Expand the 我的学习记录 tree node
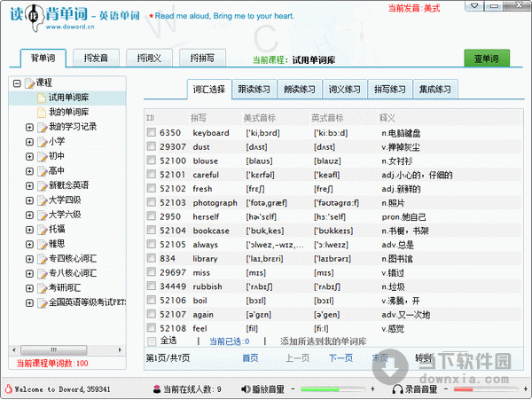This screenshot has width=532, height=400. coord(29,127)
